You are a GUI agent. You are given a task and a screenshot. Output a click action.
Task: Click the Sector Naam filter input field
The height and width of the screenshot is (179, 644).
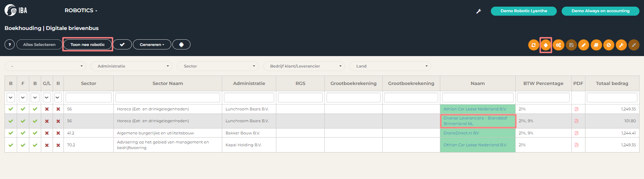pos(168,98)
